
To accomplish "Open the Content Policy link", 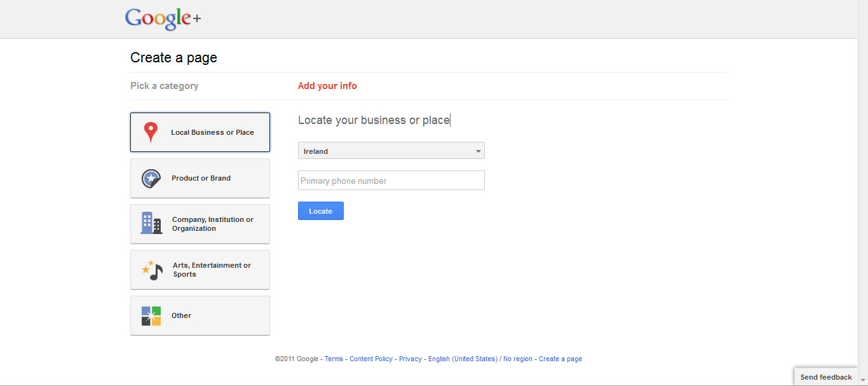I will (x=371, y=359).
